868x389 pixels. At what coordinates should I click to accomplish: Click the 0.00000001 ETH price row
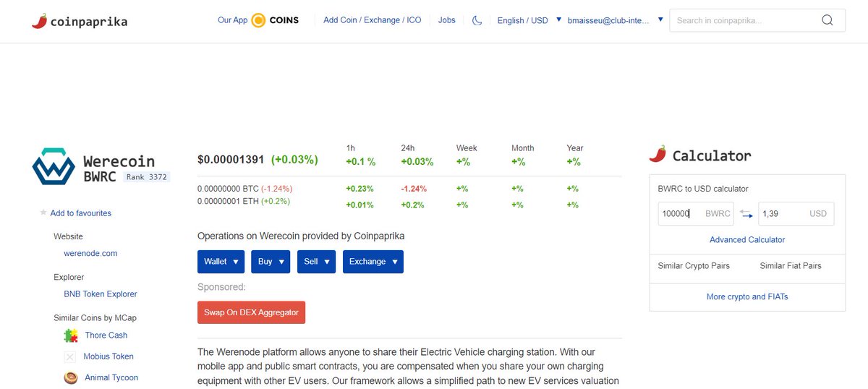coord(244,201)
